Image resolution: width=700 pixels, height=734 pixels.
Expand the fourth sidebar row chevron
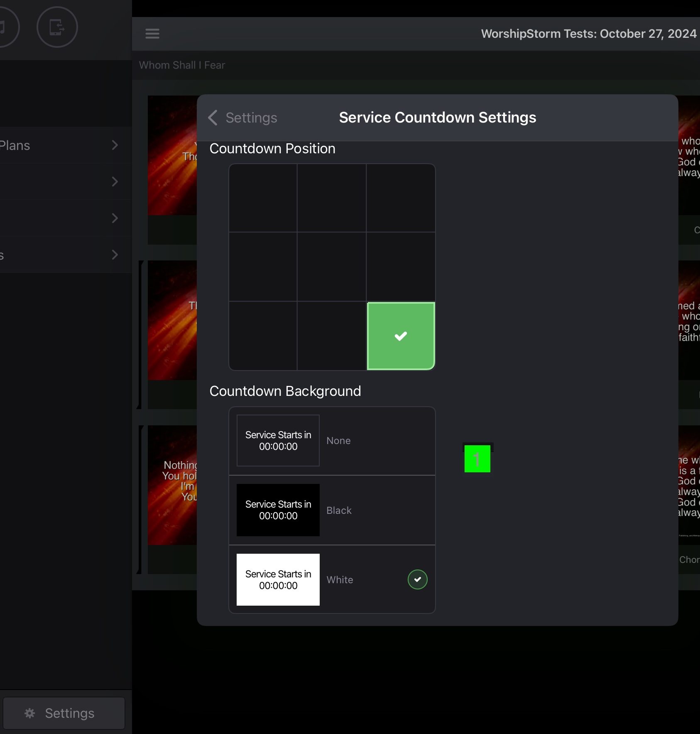(x=115, y=255)
